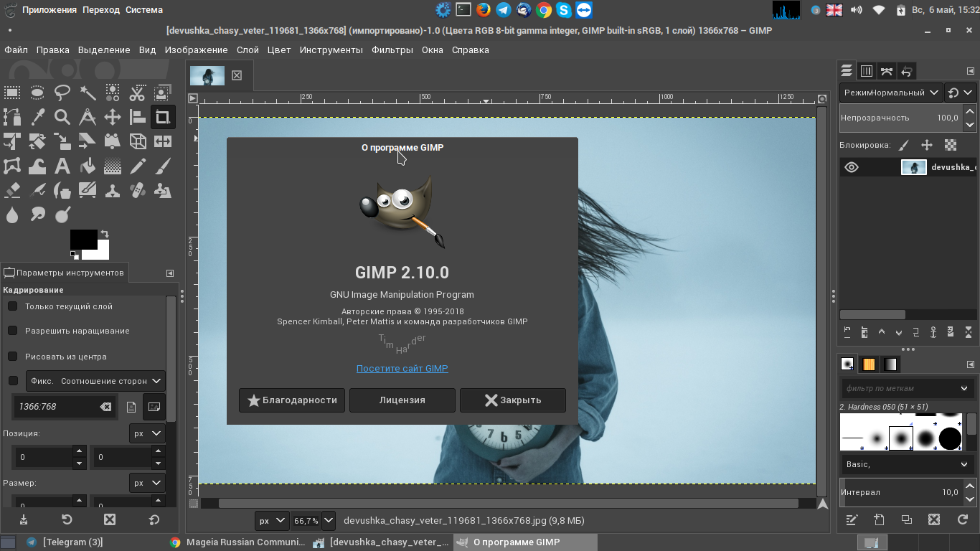This screenshot has height=551, width=980.
Task: Set landscape orientation for aspect ratio
Action: [154, 407]
